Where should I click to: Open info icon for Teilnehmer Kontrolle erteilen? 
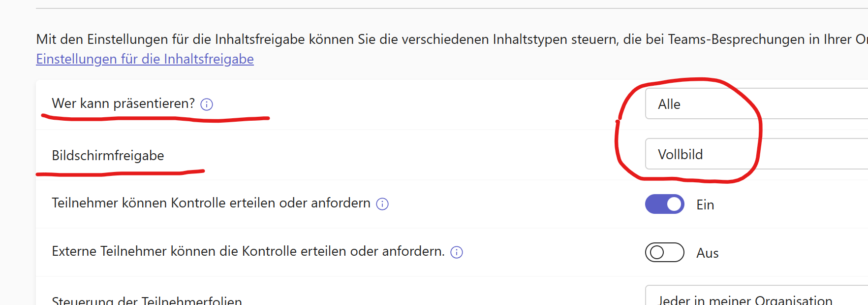coord(382,204)
